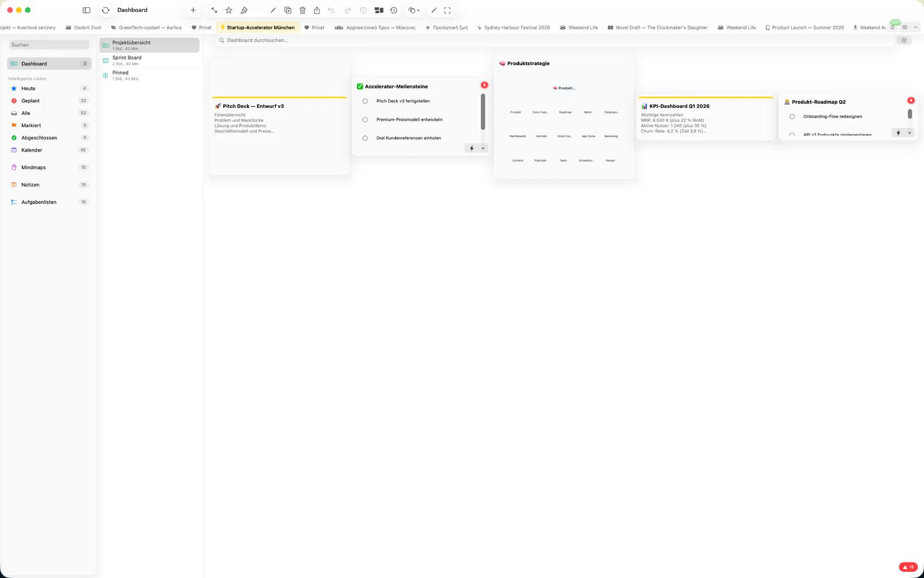Viewport: 924px width, 578px height.
Task: Select Dashboard in the sidebar
Action: 49,64
